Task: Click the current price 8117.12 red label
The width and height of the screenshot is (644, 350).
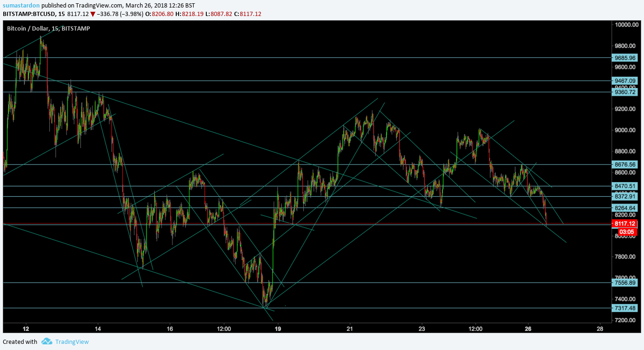Action: tap(625, 224)
